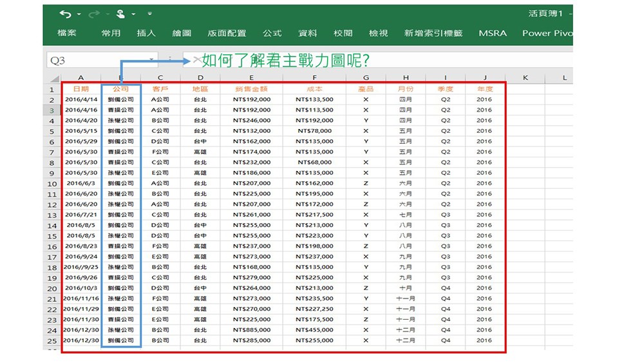Screen dimensions: 644x363
Task: Click date cell 2016/7/21
Action: [81, 215]
